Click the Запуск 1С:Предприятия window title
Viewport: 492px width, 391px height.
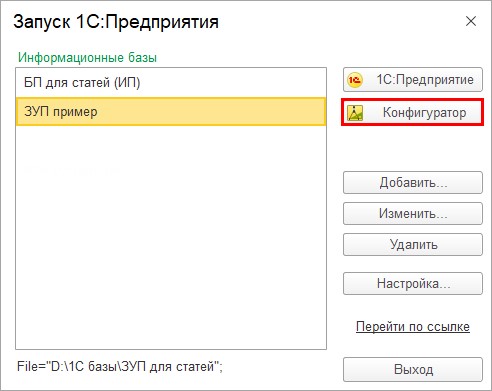116,22
